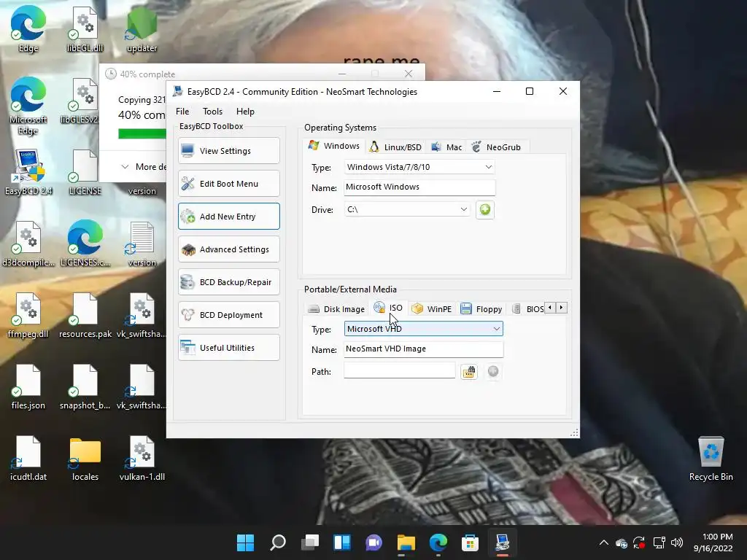Viewport: 747px width, 560px height.
Task: Click the Microsoft Windows name field
Action: point(419,187)
